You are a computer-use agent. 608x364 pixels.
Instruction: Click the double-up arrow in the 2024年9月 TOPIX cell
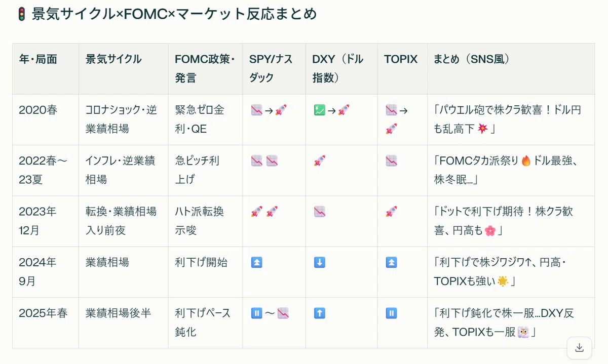point(391,262)
